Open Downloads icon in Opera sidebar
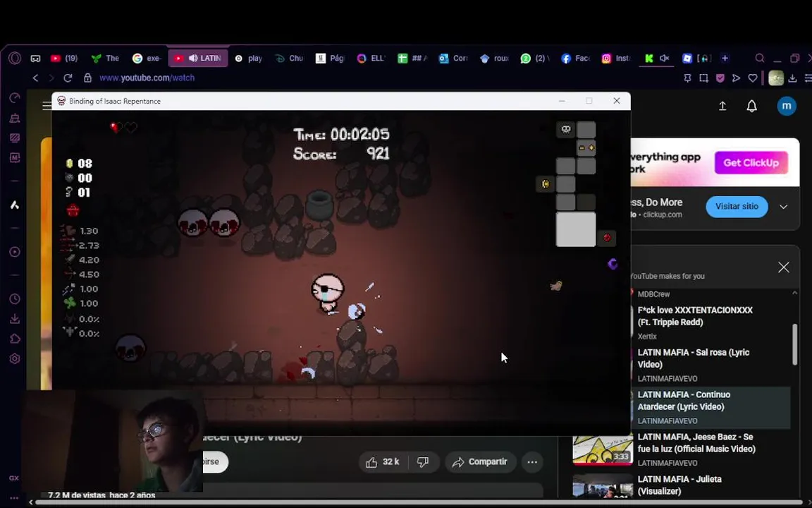This screenshot has width=812, height=508. pos(15,319)
